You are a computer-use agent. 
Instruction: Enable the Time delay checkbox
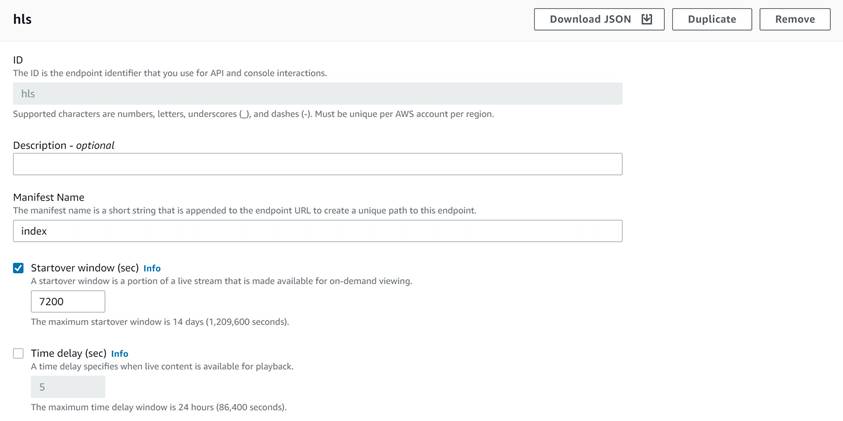click(x=18, y=353)
